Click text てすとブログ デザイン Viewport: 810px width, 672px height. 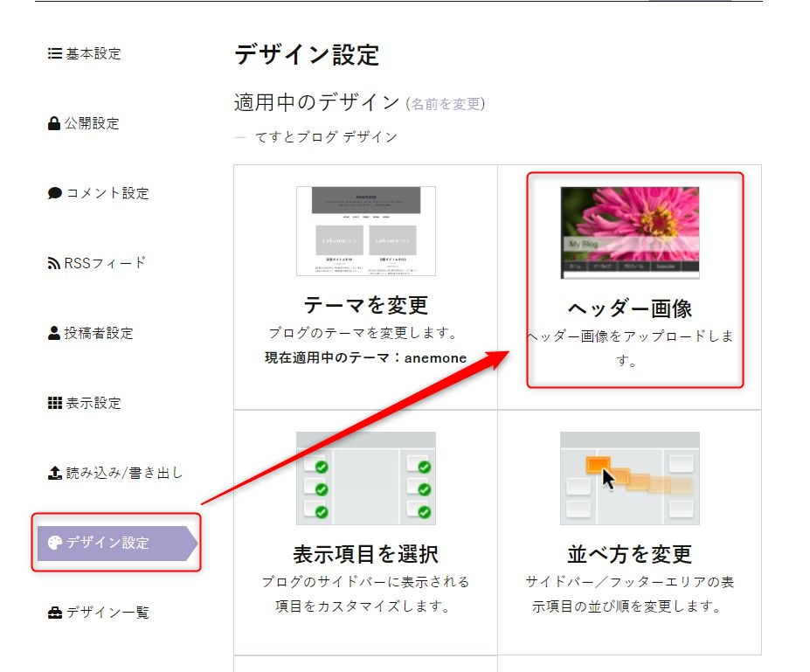tap(326, 137)
